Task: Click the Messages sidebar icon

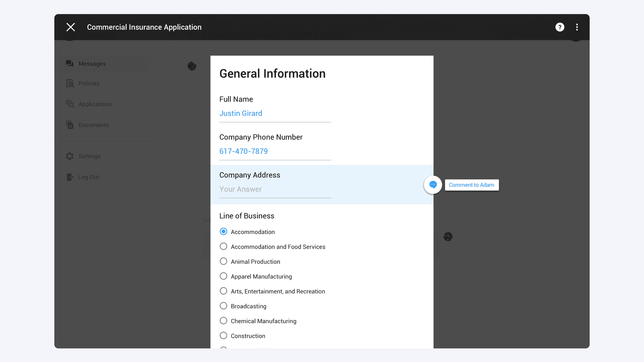Action: 70,64
